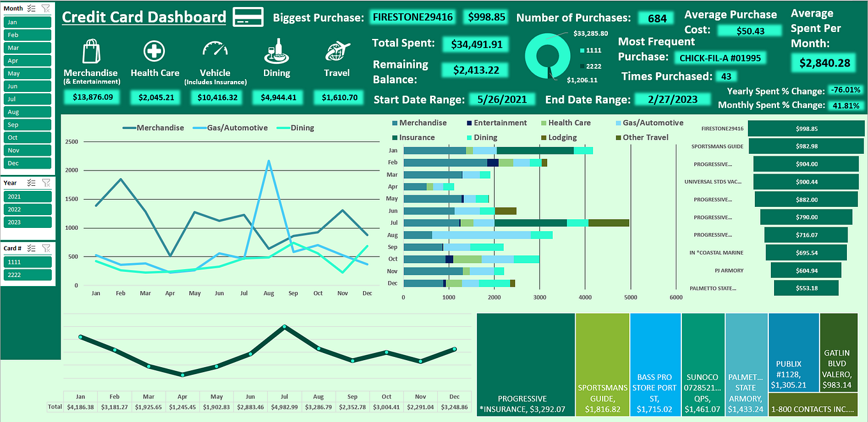Toggle card 1111 in the Card # slicer

(27, 262)
